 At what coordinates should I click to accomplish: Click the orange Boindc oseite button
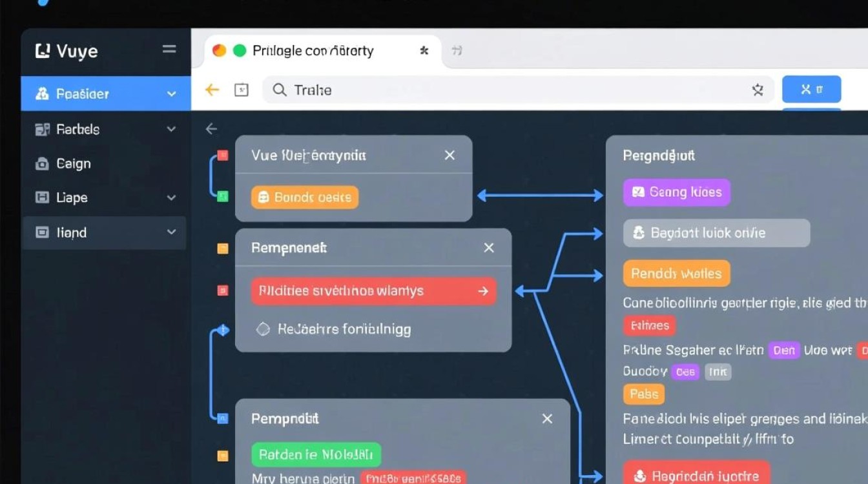click(x=304, y=197)
